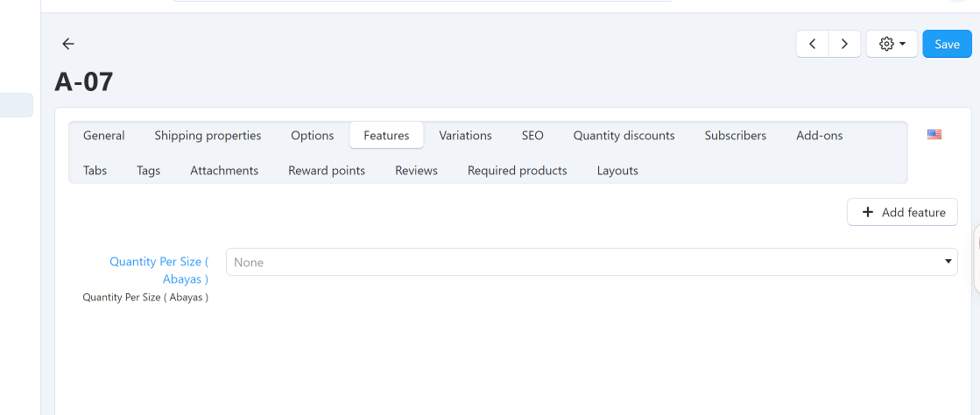Click the back arrow icon
This screenshot has width=980, height=415.
(68, 44)
